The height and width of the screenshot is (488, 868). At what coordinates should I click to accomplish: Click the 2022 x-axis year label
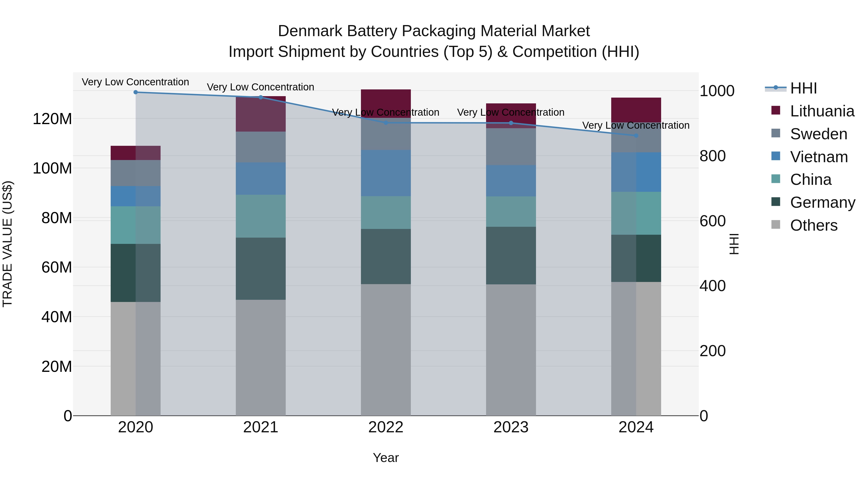[386, 427]
